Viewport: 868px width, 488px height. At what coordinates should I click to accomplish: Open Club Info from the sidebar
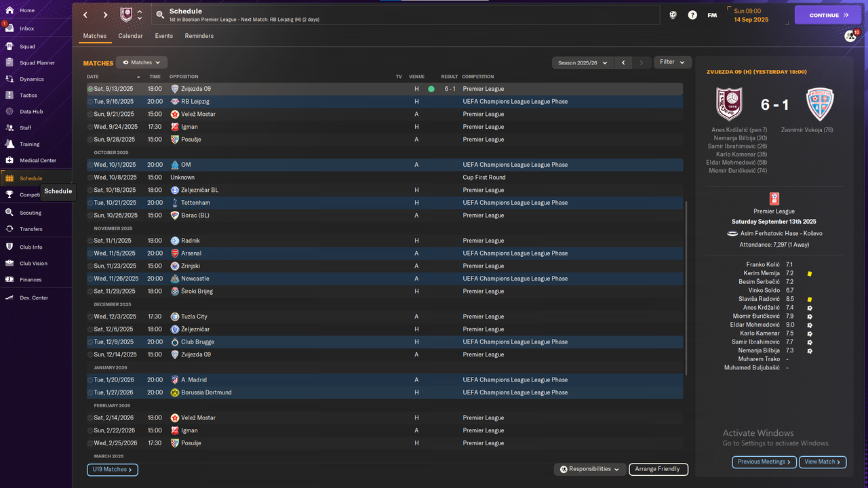pos(31,247)
